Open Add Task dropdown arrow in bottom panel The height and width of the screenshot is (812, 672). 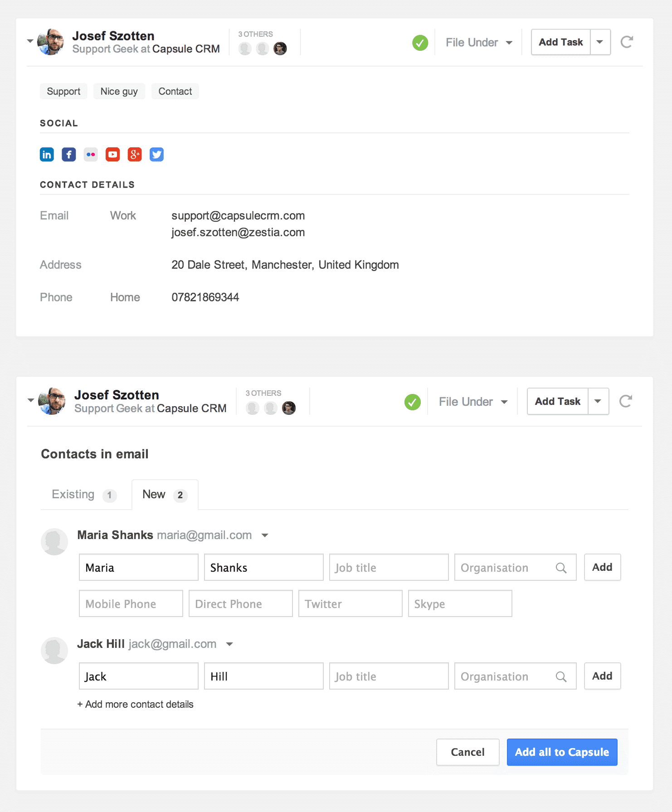pyautogui.click(x=598, y=401)
